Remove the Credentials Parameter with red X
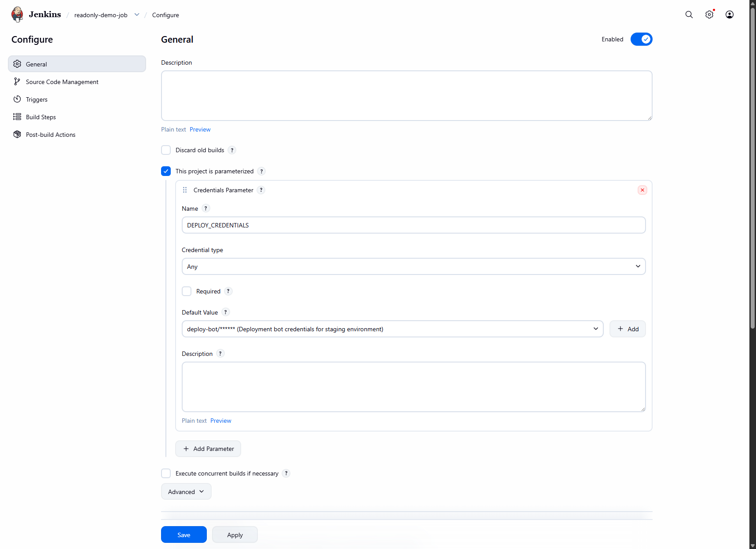 click(642, 190)
